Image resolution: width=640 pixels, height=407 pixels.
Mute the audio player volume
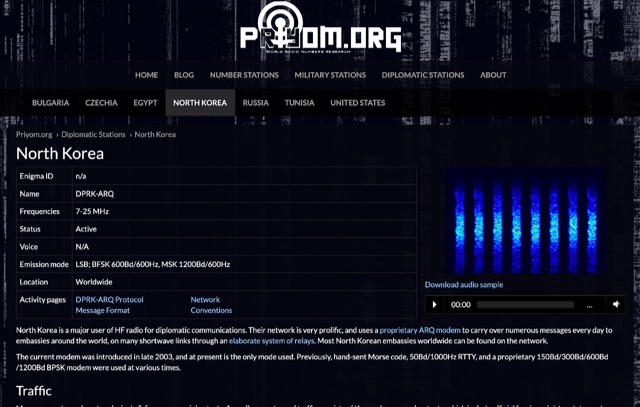click(616, 304)
